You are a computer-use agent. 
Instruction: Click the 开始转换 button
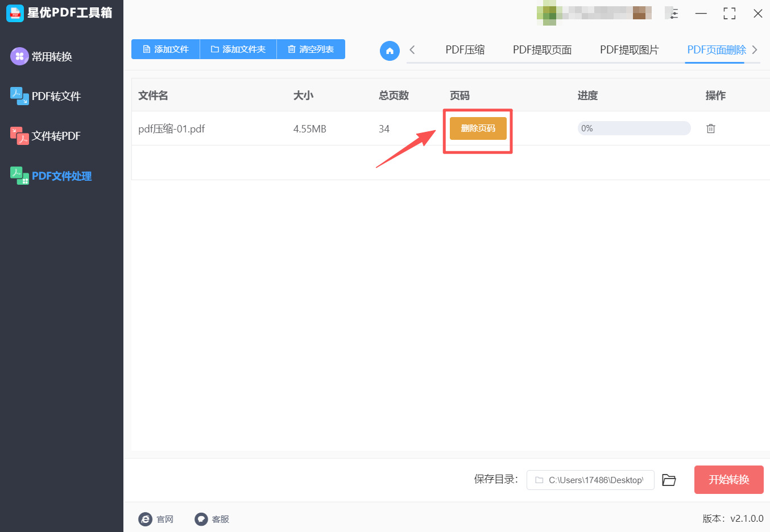point(729,480)
